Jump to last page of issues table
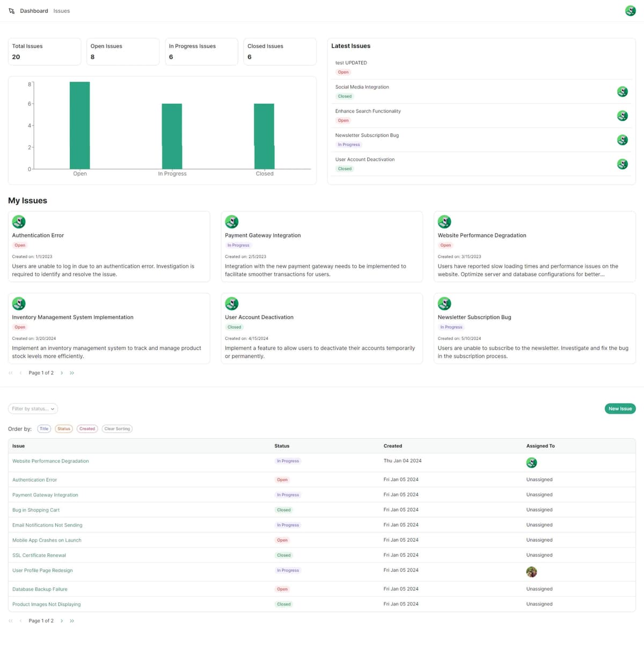 pos(72,621)
